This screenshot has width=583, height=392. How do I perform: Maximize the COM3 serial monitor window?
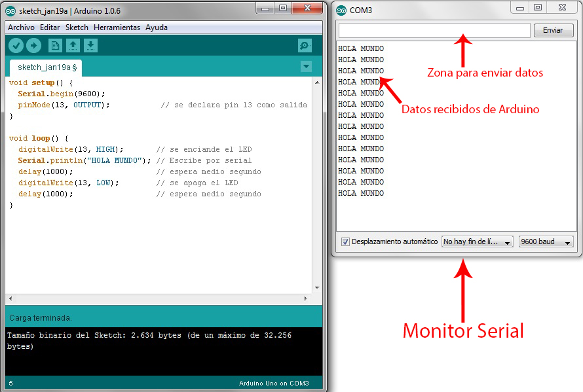click(538, 8)
